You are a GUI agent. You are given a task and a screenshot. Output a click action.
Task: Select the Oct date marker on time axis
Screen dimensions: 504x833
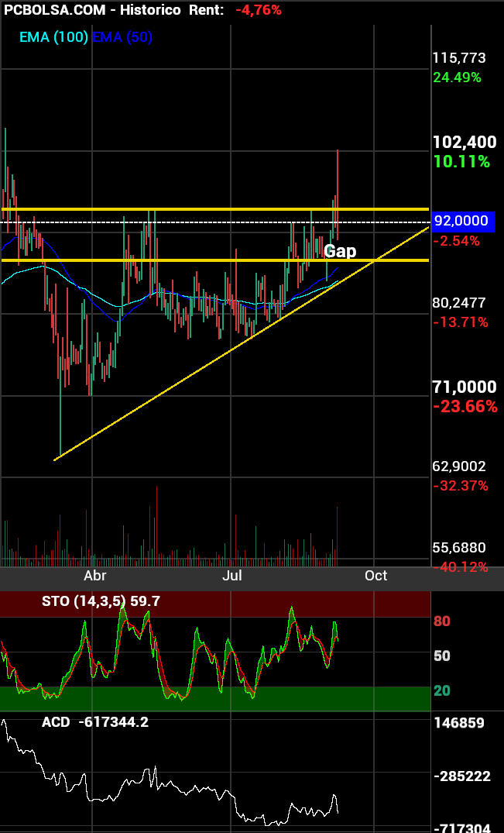(375, 576)
